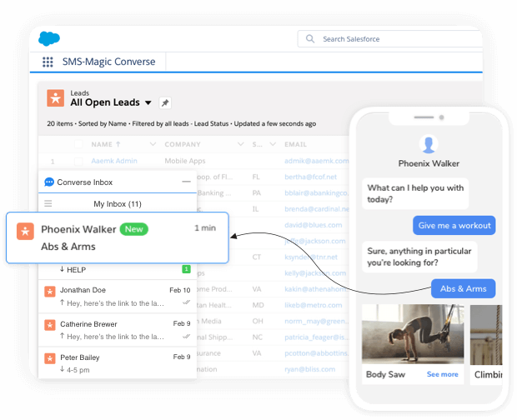Image resolution: width=517 pixels, height=420 pixels.
Task: Open the All Open Leads list view dropdown
Action: point(148,102)
